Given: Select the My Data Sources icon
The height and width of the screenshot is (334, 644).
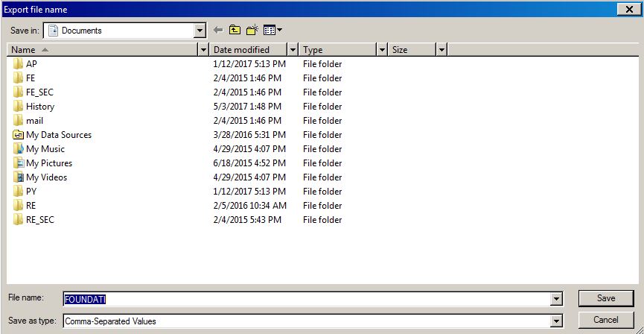Looking at the screenshot, I should pos(18,134).
